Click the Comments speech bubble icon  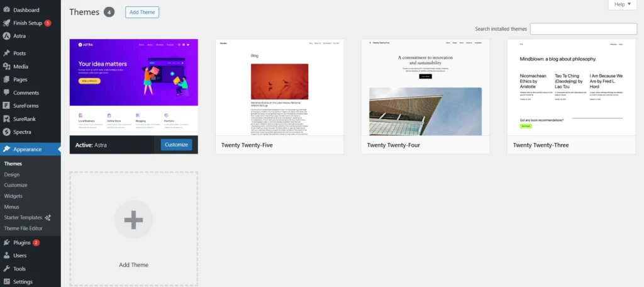[6, 93]
